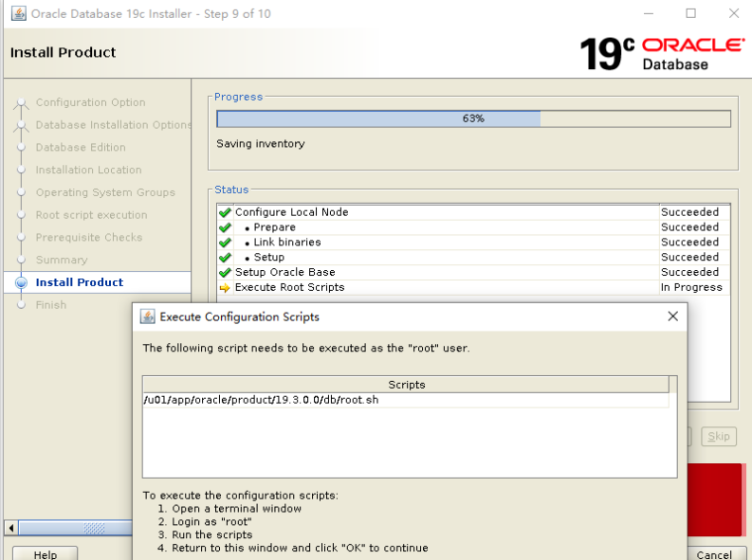Screen dimensions: 752x560
Task: Click green checkmark next to Setup row
Action: coord(225,257)
